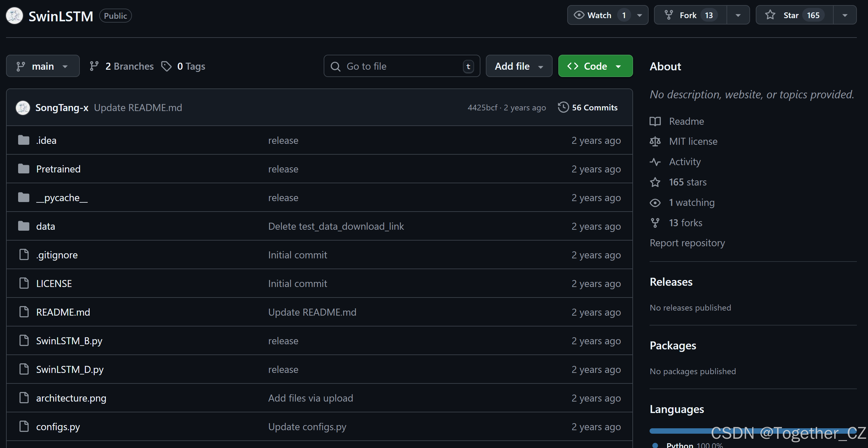This screenshot has width=868, height=448.
Task: Click the Go to file search field
Action: [x=401, y=66]
